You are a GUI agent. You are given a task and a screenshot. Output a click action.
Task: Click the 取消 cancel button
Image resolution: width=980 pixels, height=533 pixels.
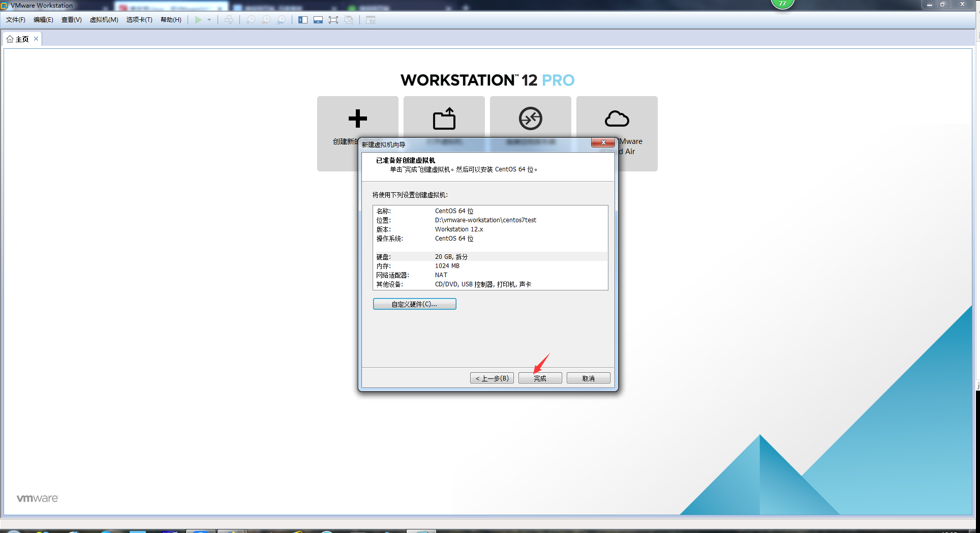pyautogui.click(x=588, y=378)
